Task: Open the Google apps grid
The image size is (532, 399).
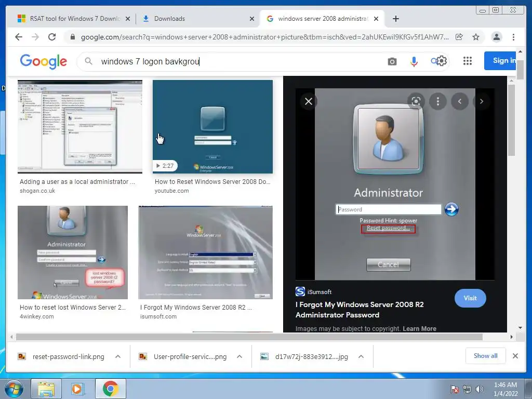Action: [468, 61]
